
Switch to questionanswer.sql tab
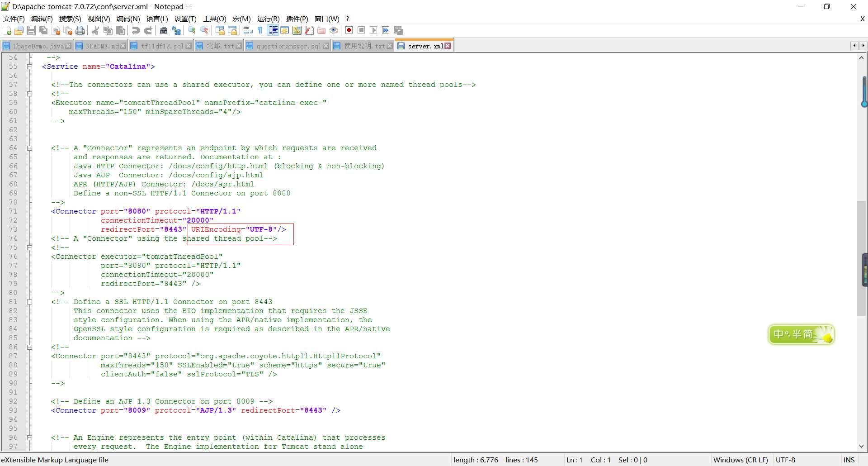tap(288, 46)
